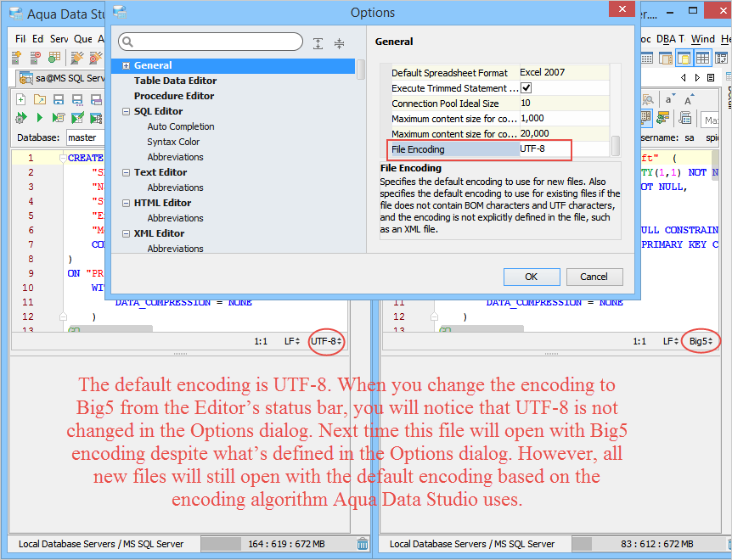
Task: Uncheck the Execute Trimmed Statement checkbox
Action: pyautogui.click(x=526, y=87)
